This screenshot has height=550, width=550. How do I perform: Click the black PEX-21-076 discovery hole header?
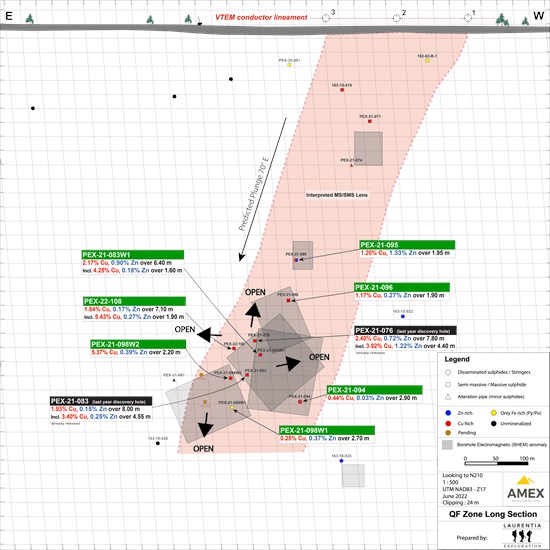pyautogui.click(x=405, y=330)
